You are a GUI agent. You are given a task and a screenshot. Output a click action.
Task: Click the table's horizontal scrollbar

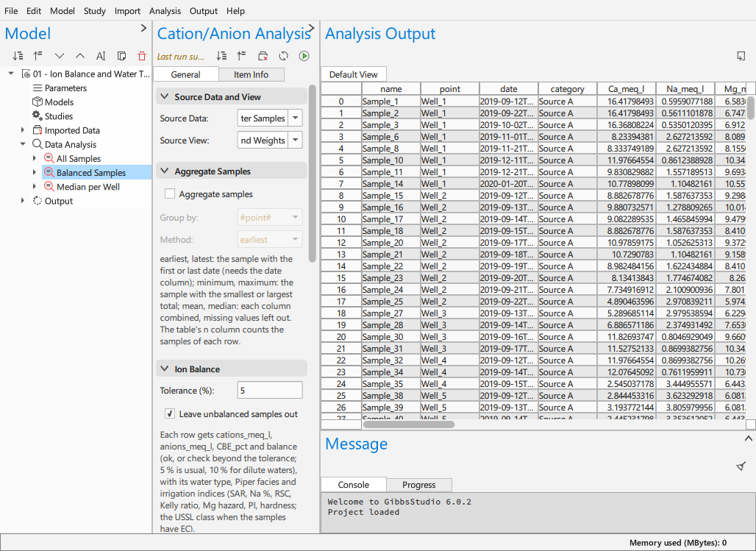click(x=408, y=424)
